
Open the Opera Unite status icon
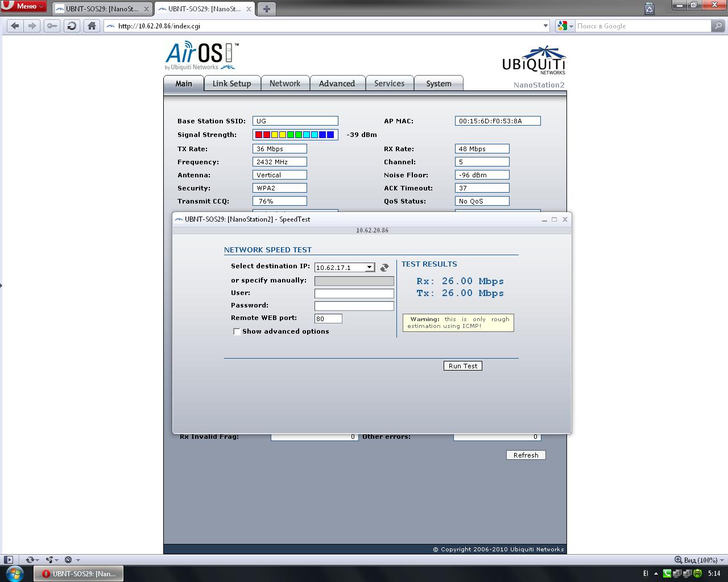[51, 560]
